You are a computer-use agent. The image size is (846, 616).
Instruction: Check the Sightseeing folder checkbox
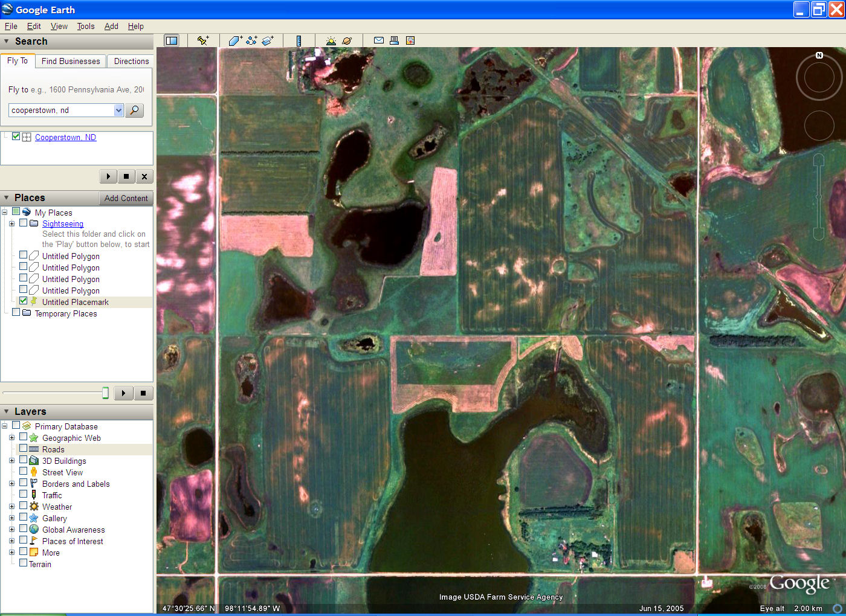pos(23,222)
